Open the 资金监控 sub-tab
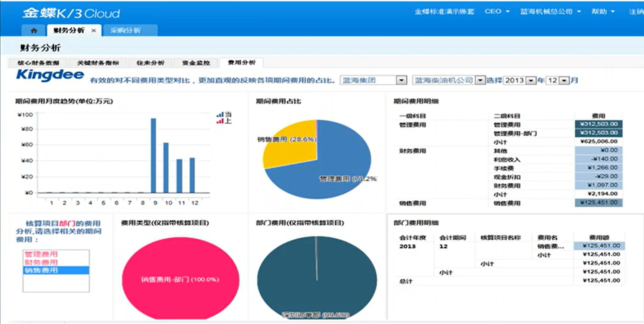This screenshot has width=644, height=324. [196, 63]
